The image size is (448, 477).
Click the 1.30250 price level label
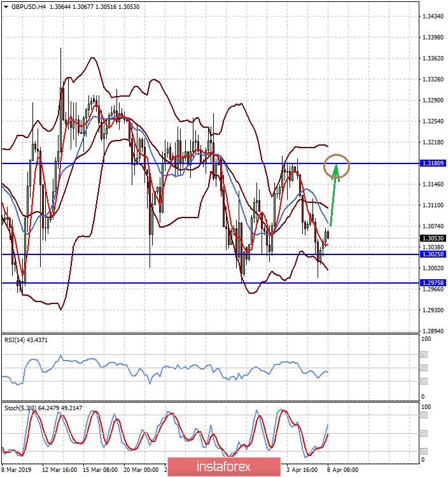coord(433,254)
